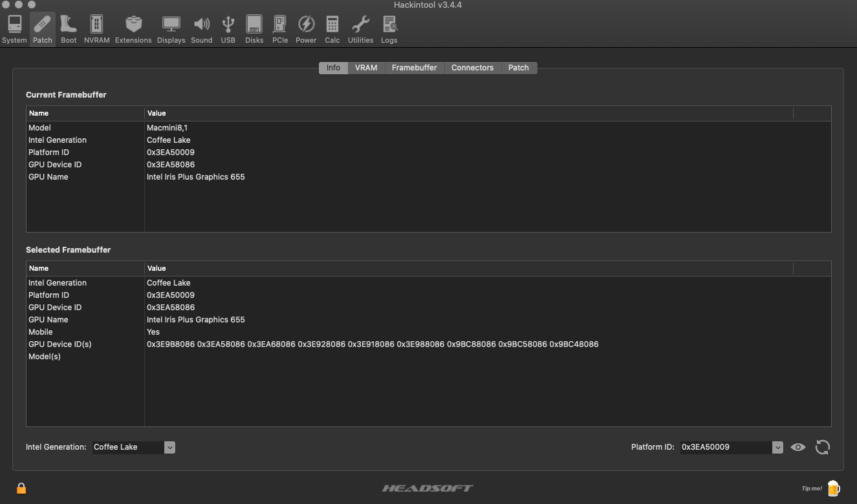Select GPU Device ID row in Selected Framebuffer
The height and width of the screenshot is (504, 857).
428,308
